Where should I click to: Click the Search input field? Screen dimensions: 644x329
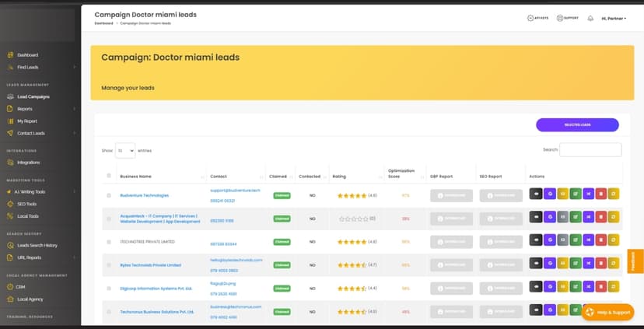(x=590, y=150)
